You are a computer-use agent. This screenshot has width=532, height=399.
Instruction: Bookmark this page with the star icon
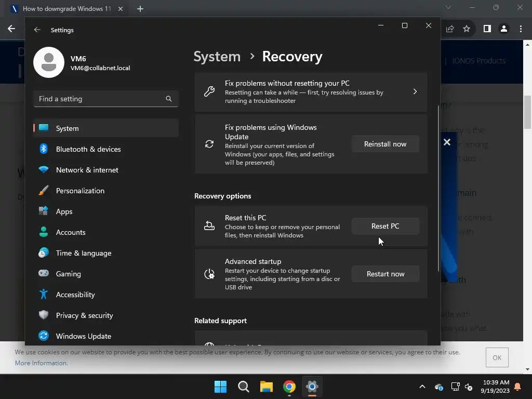[467, 29]
